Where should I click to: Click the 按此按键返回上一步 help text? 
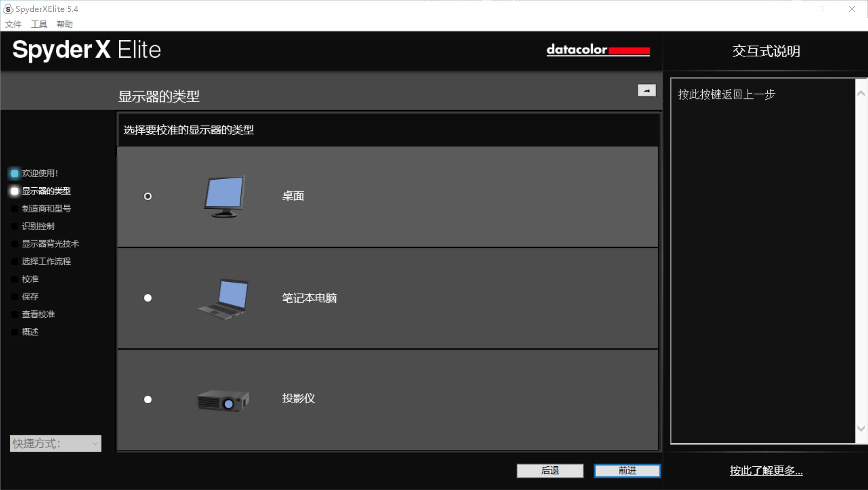727,94
